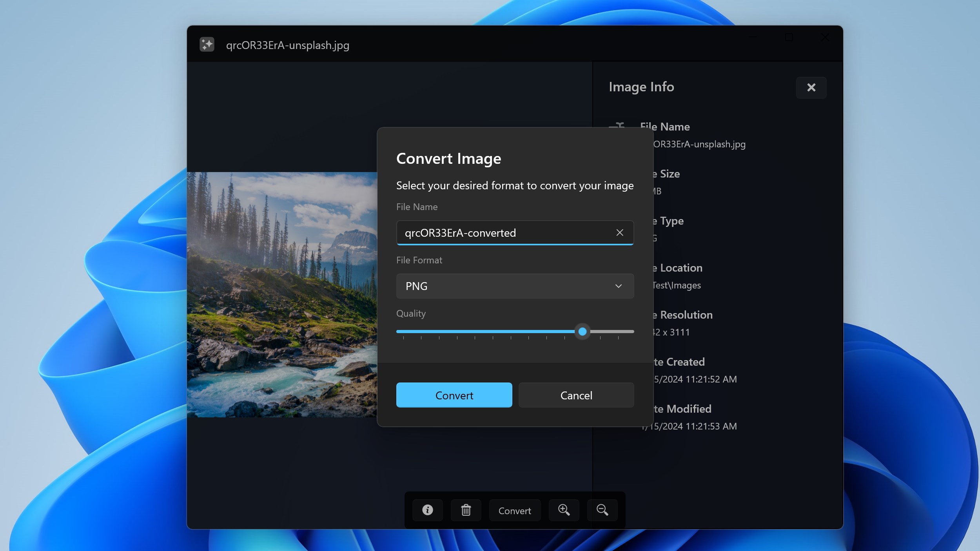
Task: Clear the File Name text field
Action: (619, 233)
